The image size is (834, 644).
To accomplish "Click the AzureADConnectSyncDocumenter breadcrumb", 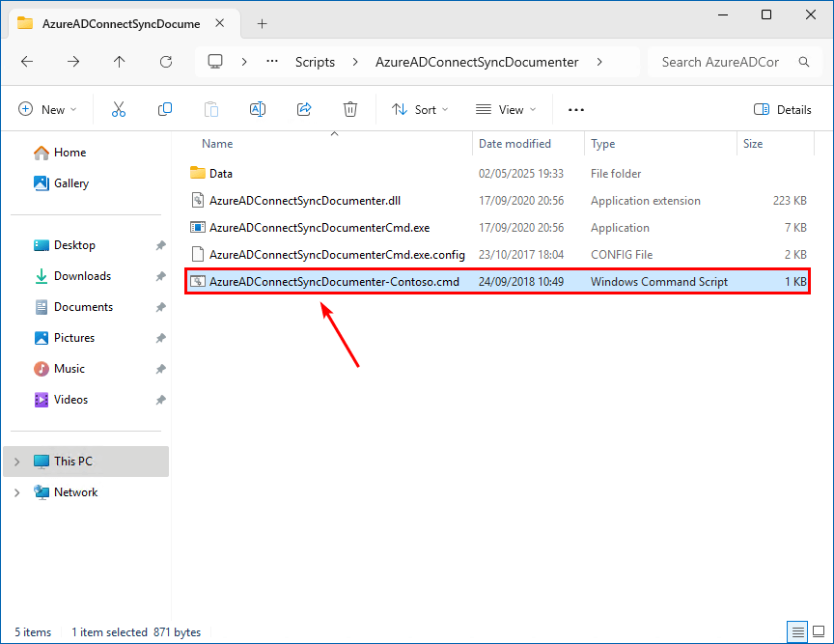I will tap(477, 62).
